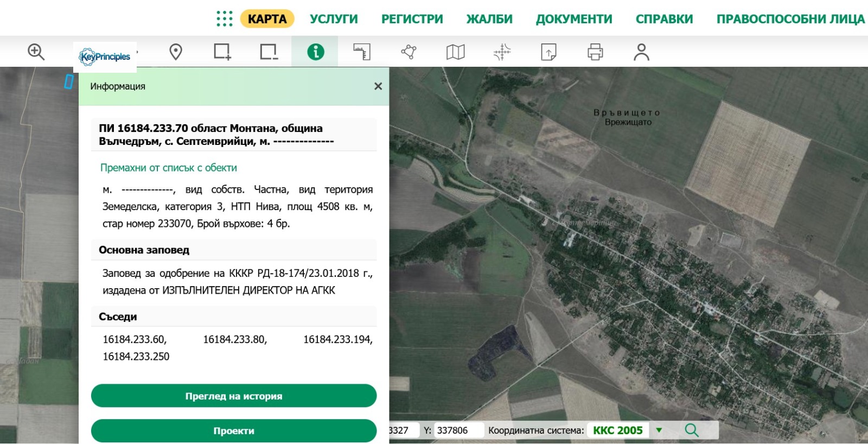Click the Преглед на история button
The height and width of the screenshot is (444, 868).
tap(234, 396)
